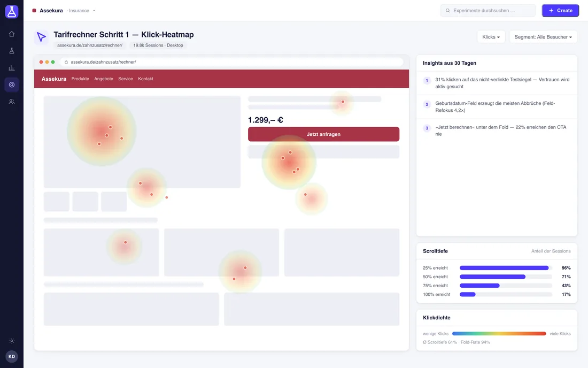This screenshot has width=588, height=368.
Task: Expand the Assekura workspace switcher
Action: (x=94, y=11)
